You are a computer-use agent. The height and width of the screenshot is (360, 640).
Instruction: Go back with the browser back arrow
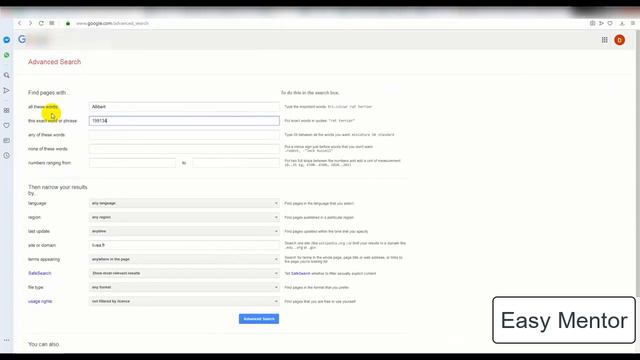tap(20, 23)
